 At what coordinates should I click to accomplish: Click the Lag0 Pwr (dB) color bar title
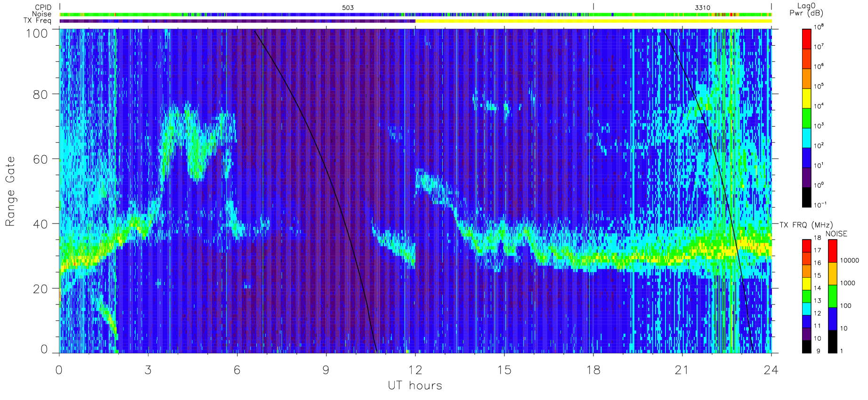[x=806, y=9]
